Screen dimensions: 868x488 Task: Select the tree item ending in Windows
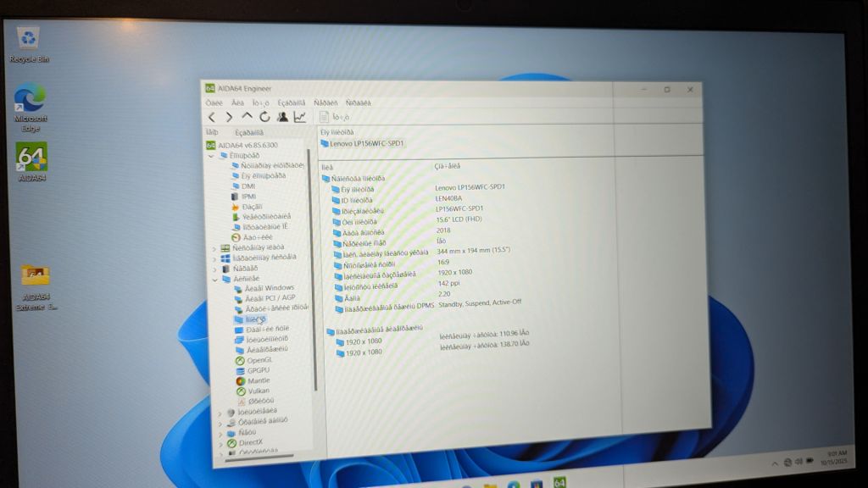(x=264, y=288)
